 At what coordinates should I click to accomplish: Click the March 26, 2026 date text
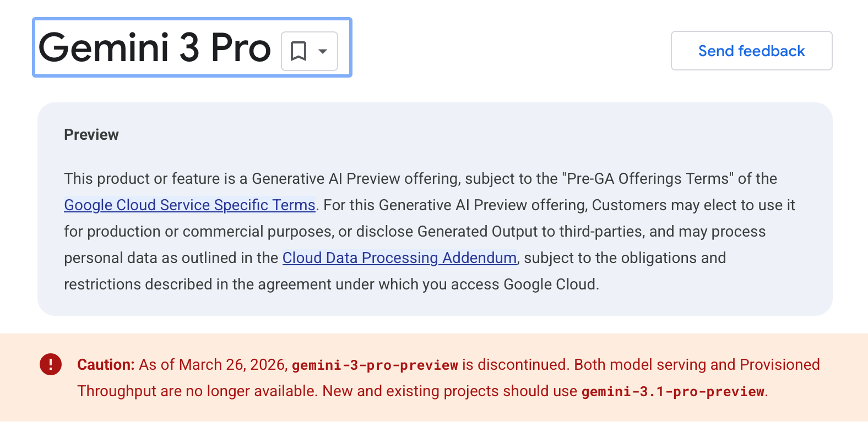(x=233, y=364)
